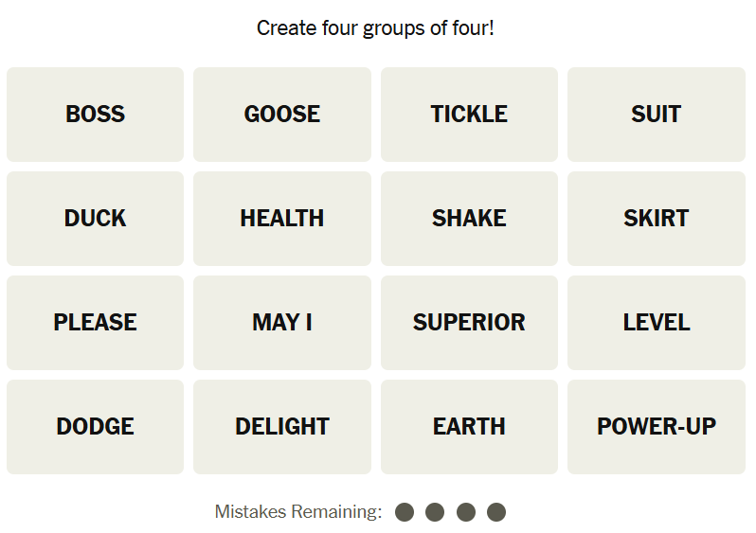Pick the SKIRT tile
Image resolution: width=756 pixels, height=533 pixels.
pyautogui.click(x=656, y=219)
